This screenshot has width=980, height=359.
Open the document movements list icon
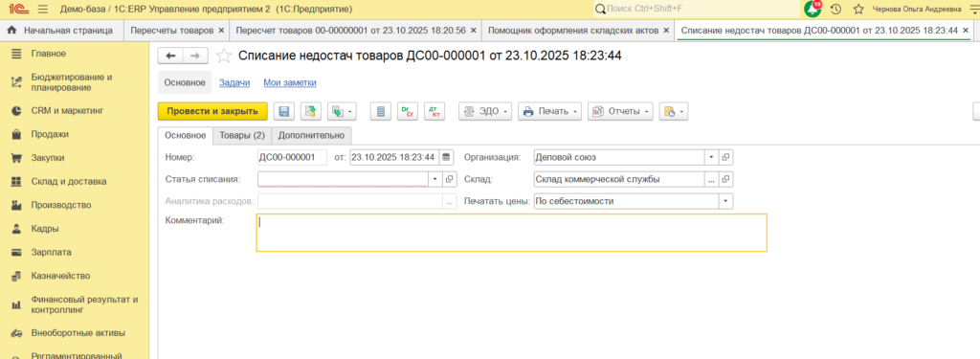tap(381, 111)
